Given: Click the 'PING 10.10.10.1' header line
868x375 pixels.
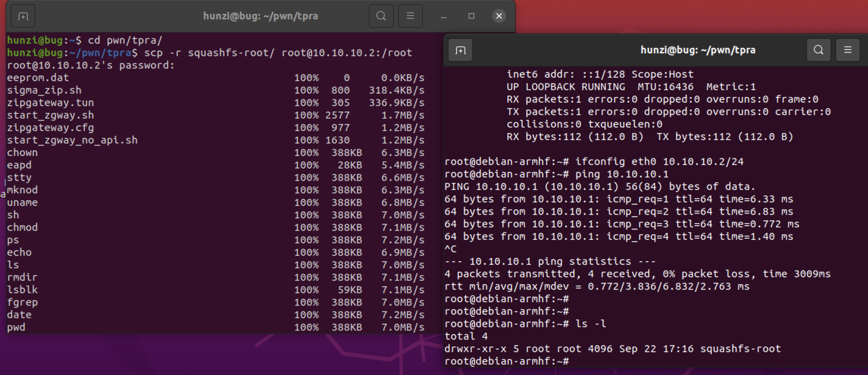Looking at the screenshot, I should 600,186.
